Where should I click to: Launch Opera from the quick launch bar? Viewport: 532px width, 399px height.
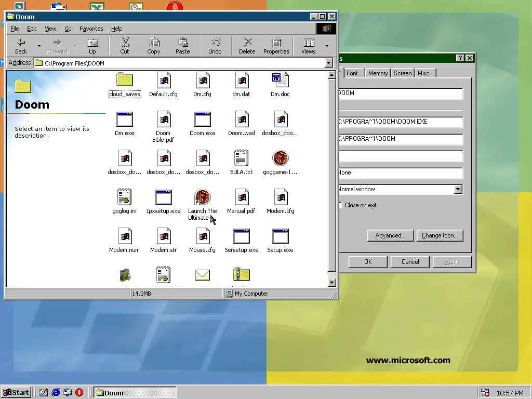(x=79, y=393)
